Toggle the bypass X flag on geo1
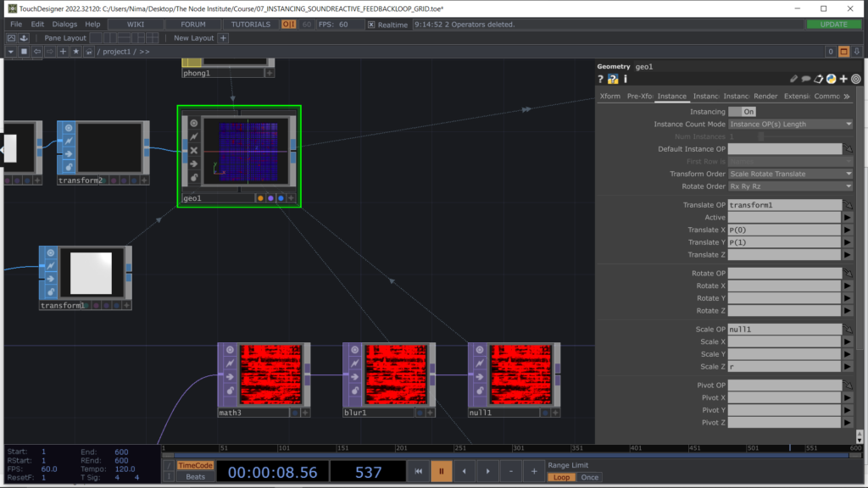This screenshot has height=488, width=868. [x=194, y=150]
